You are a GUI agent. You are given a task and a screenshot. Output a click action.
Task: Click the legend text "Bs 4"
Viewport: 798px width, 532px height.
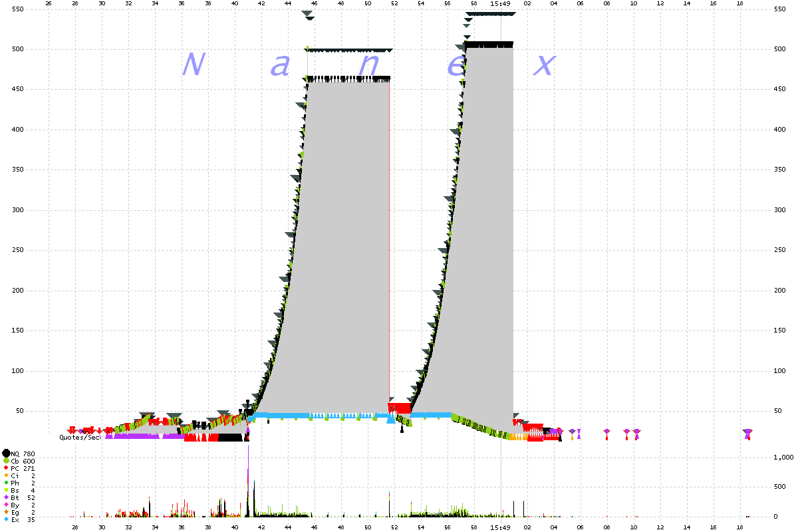(x=23, y=490)
